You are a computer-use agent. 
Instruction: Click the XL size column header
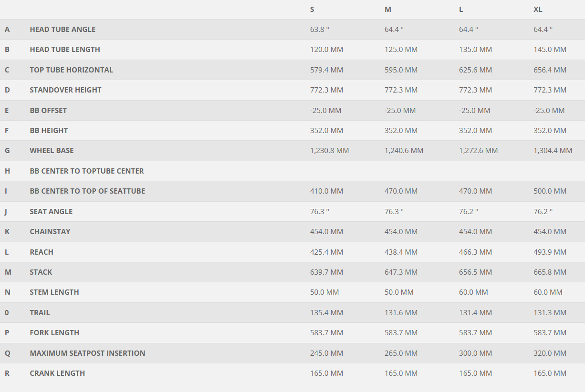[x=538, y=10]
